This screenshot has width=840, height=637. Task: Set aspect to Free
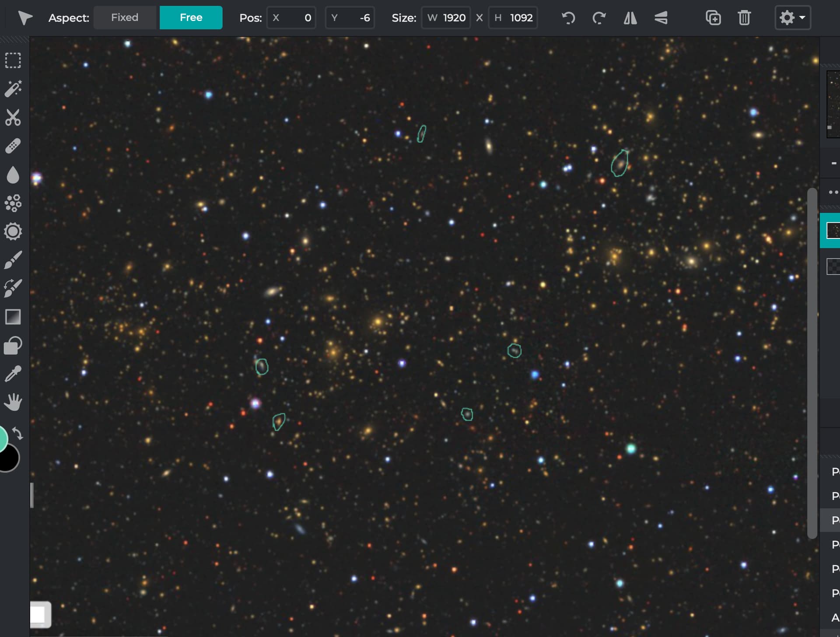tap(191, 17)
